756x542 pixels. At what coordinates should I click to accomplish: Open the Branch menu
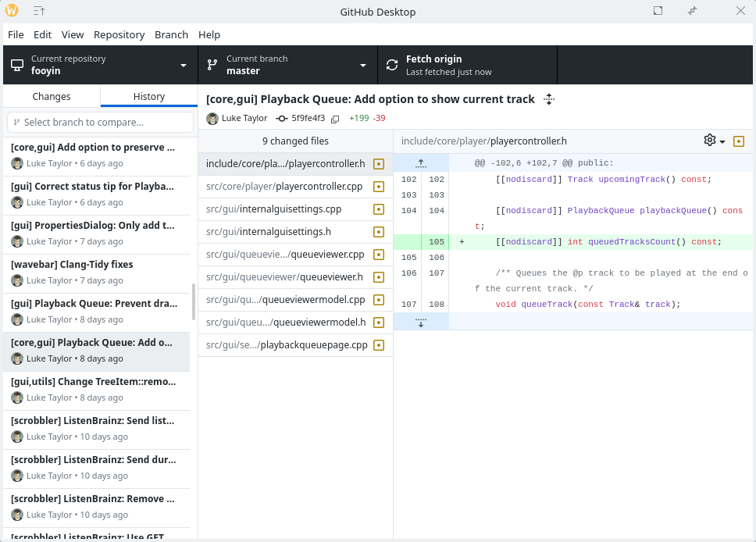(x=171, y=34)
